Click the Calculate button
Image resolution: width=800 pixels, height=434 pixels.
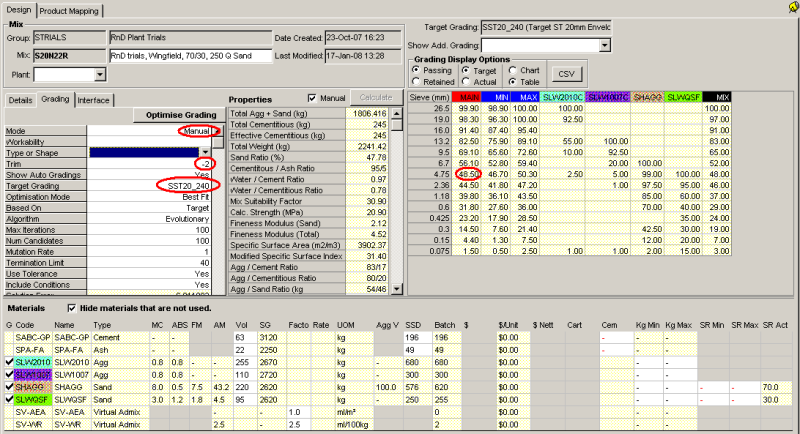tap(376, 98)
